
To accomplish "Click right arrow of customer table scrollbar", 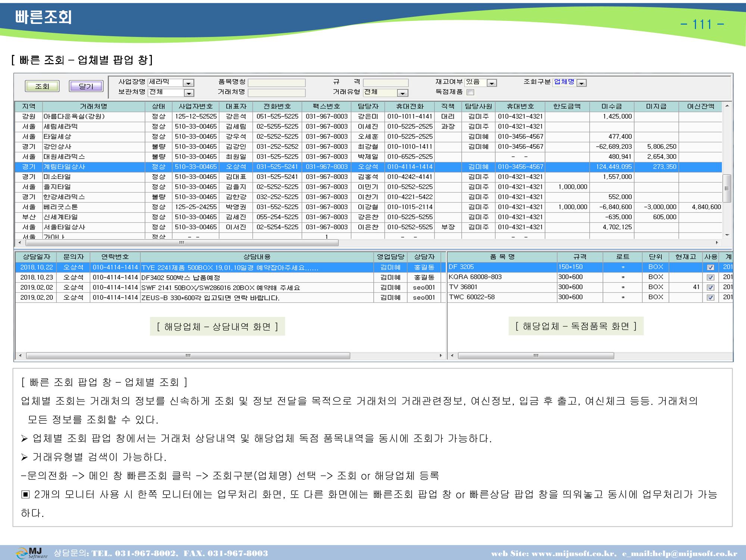I will pyautogui.click(x=717, y=243).
